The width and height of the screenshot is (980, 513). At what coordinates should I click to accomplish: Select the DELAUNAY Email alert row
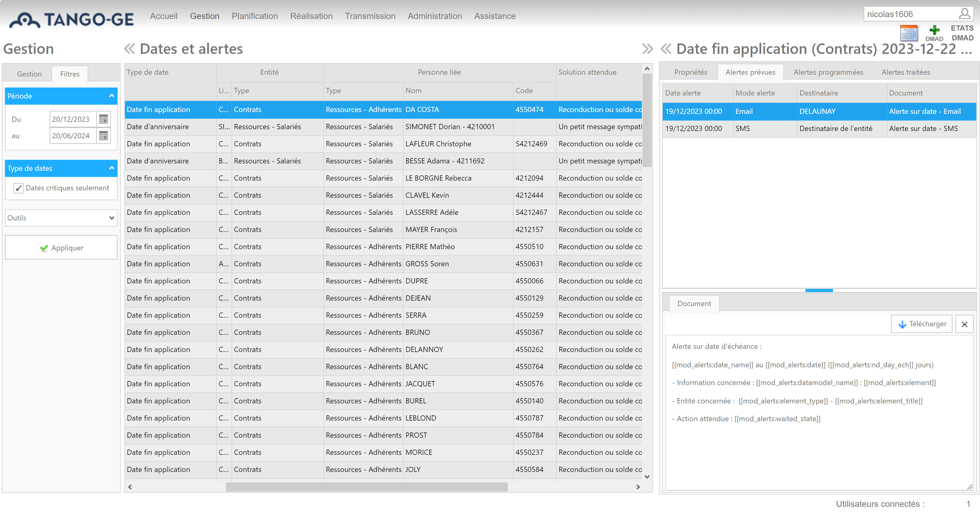coord(819,111)
